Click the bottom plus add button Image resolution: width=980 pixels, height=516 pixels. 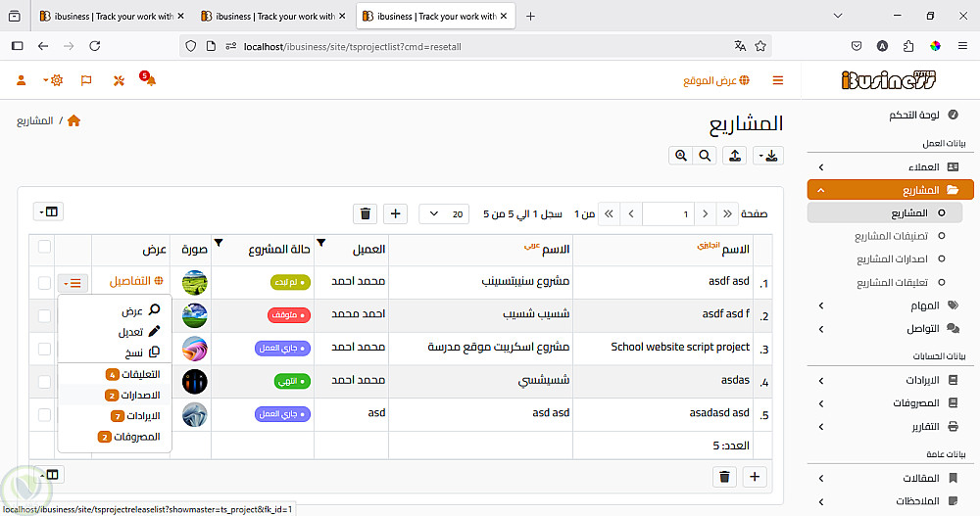755,477
